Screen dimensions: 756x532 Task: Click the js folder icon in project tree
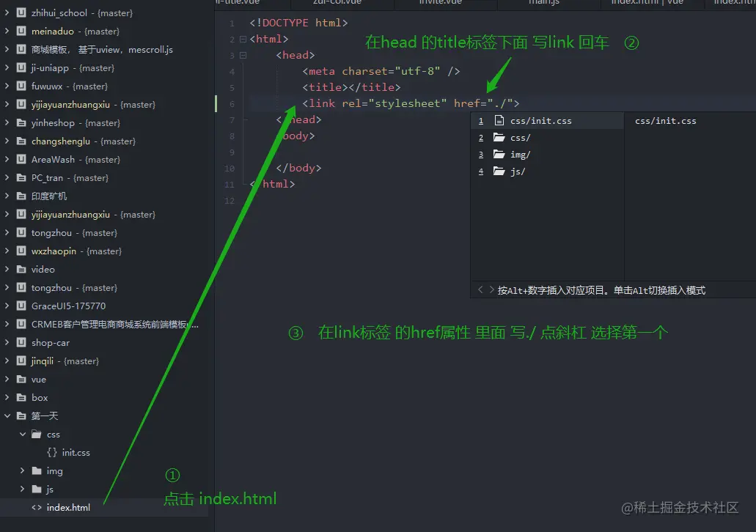click(x=37, y=489)
